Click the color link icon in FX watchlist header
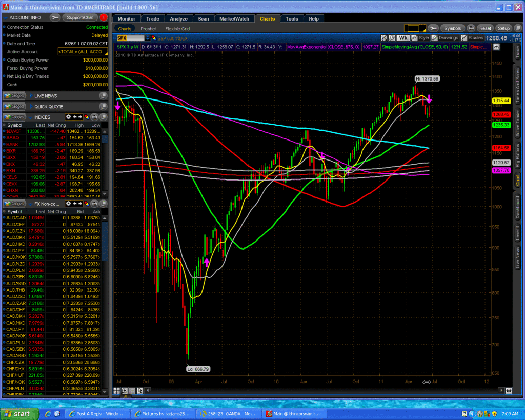Viewport: 525px width, 420px height. 86,204
